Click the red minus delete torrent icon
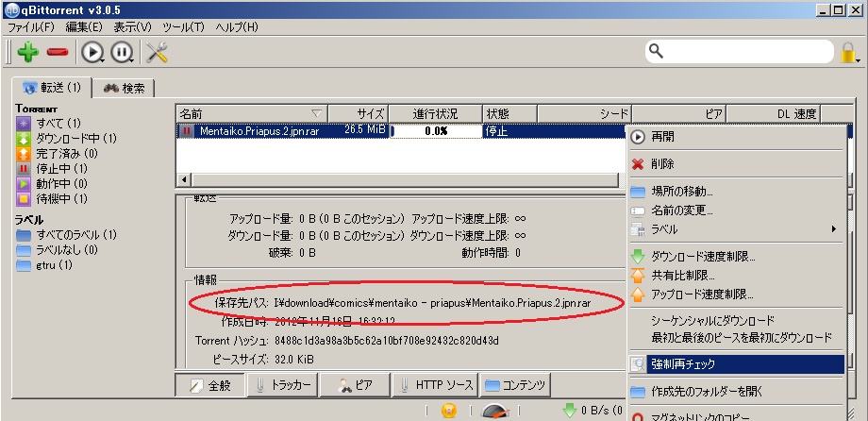This screenshot has width=868, height=421. (58, 53)
